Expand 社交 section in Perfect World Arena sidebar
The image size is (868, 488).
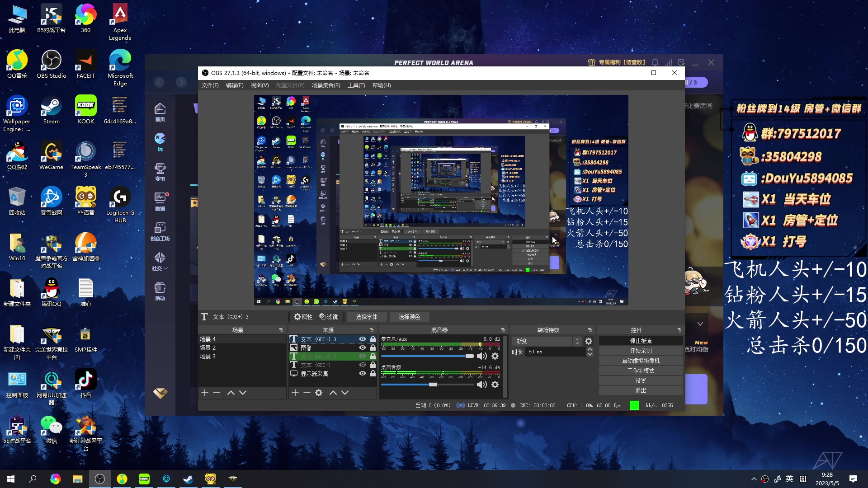[160, 261]
